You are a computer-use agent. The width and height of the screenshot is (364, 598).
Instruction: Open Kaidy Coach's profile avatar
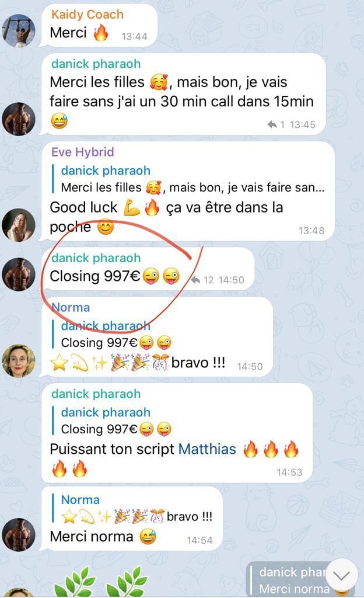(19, 30)
